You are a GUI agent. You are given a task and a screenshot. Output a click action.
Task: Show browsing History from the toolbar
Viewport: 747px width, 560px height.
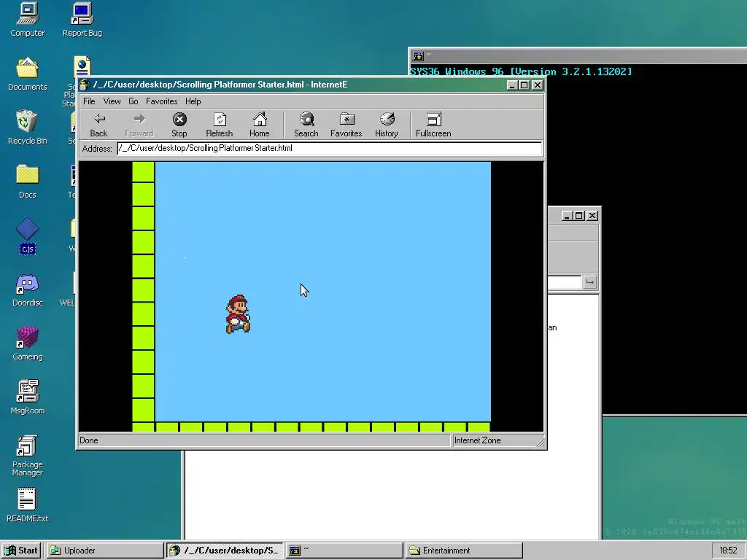pos(387,125)
